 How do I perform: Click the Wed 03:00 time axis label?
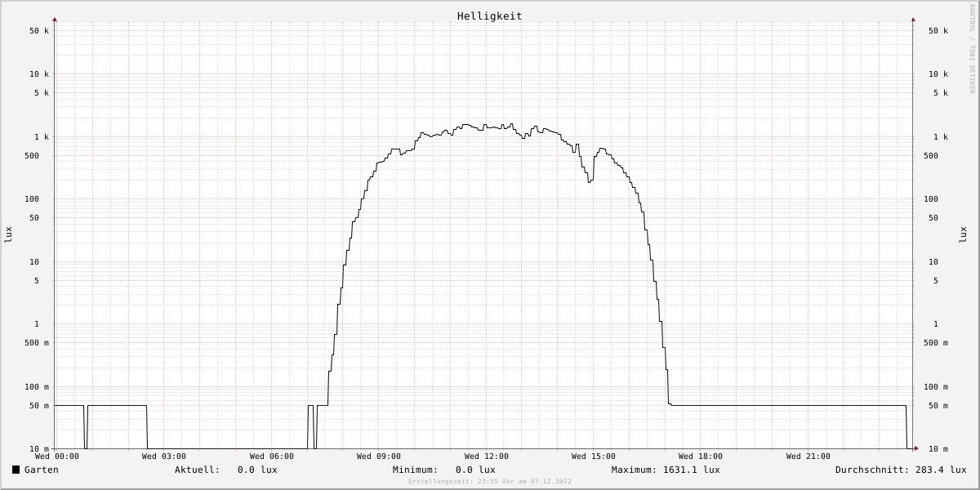[x=164, y=457]
